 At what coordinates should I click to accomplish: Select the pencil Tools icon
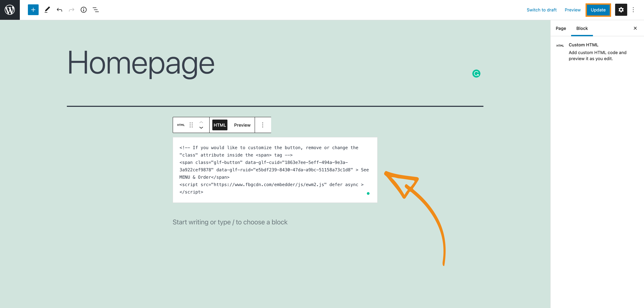point(47,10)
